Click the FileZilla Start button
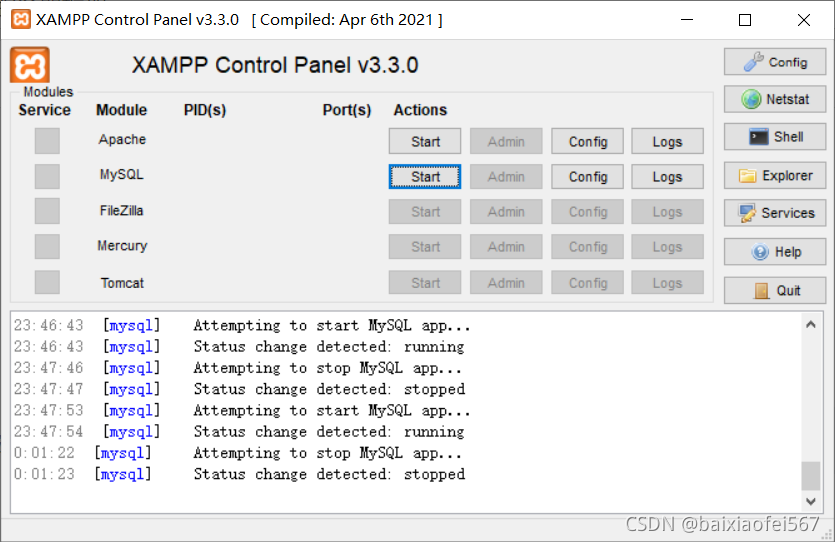835x542 pixels. pyautogui.click(x=425, y=211)
